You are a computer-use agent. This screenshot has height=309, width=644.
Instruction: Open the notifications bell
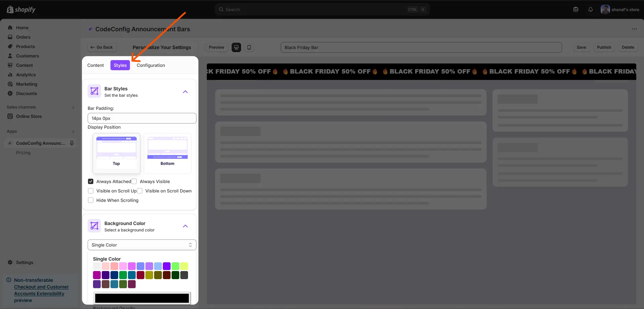pyautogui.click(x=591, y=9)
